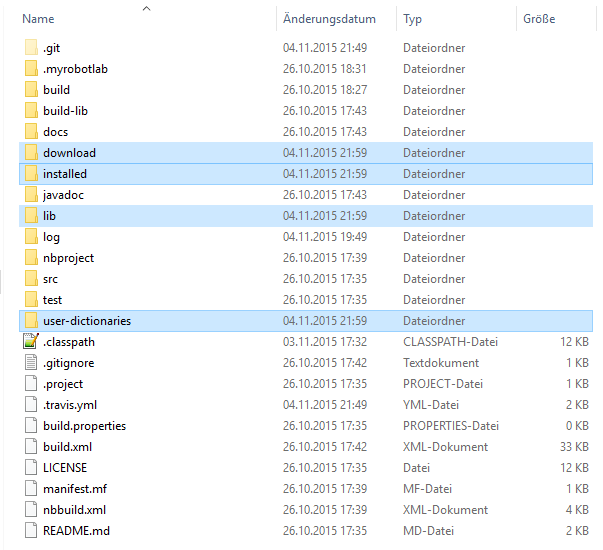Click date 03.11.2015 17:32 of .classpath
603x550 pixels.
pyautogui.click(x=325, y=342)
